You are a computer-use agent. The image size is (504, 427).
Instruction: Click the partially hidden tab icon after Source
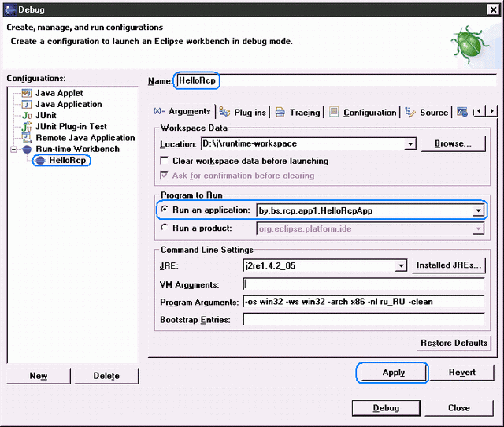click(462, 112)
